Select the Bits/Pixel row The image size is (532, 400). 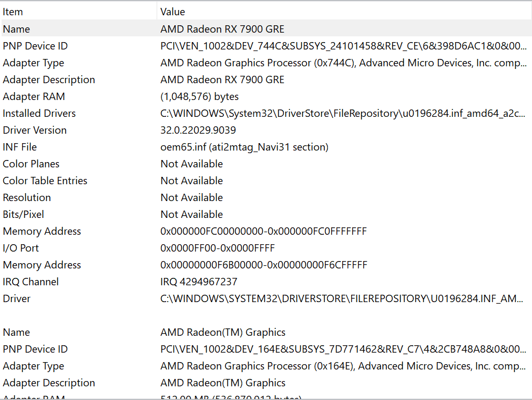(x=23, y=214)
